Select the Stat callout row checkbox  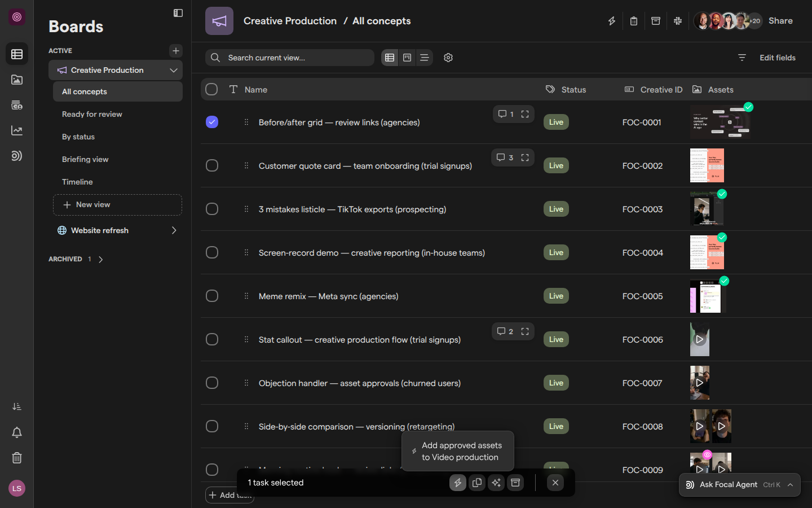click(212, 339)
